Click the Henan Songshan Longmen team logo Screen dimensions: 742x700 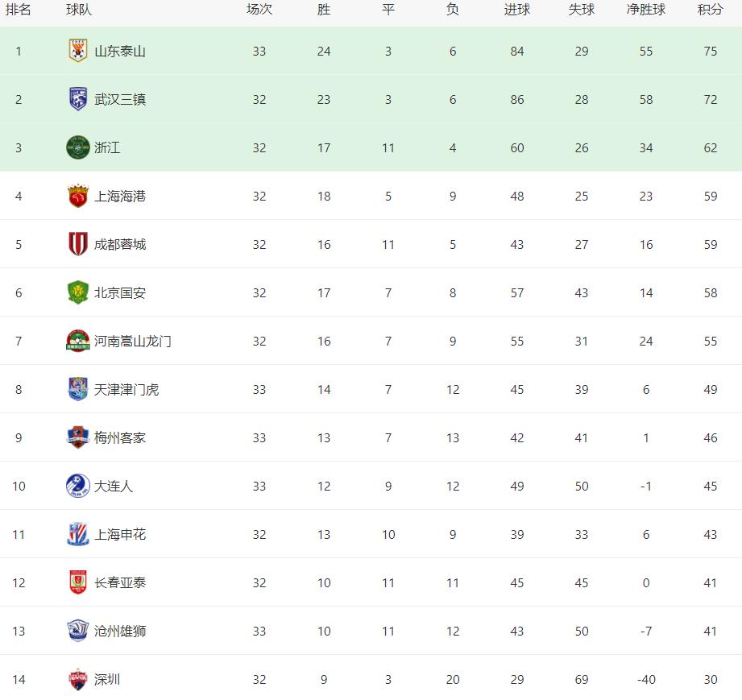point(77,341)
